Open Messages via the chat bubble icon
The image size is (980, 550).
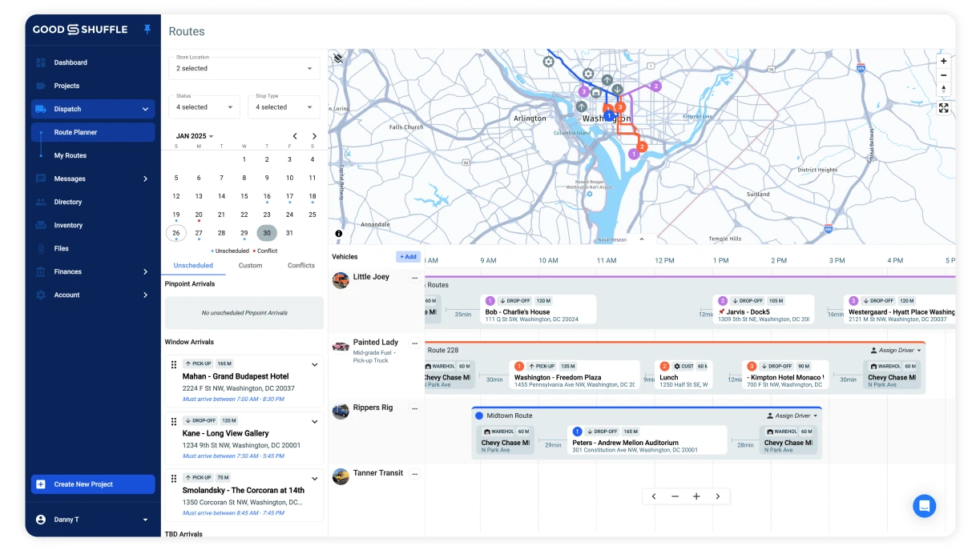(42, 179)
